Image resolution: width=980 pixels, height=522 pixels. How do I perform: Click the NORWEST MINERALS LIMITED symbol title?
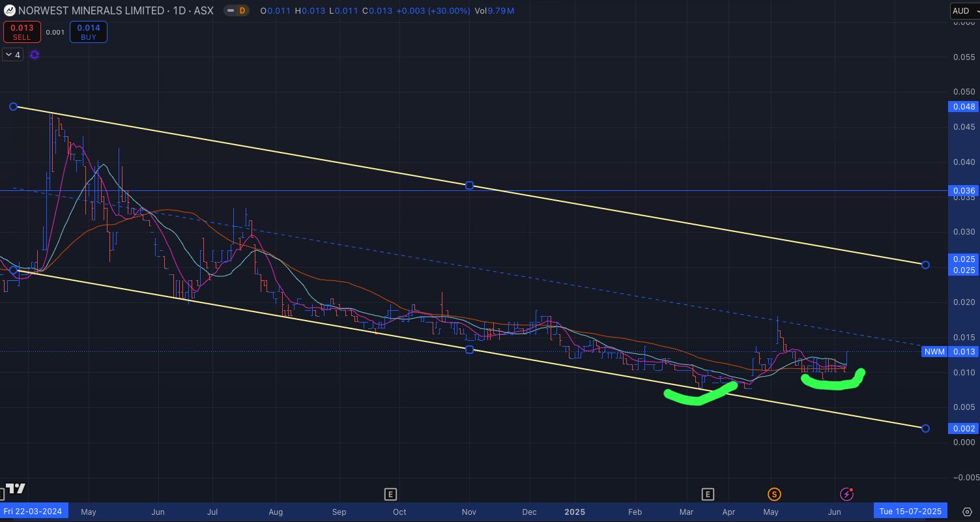[91, 10]
